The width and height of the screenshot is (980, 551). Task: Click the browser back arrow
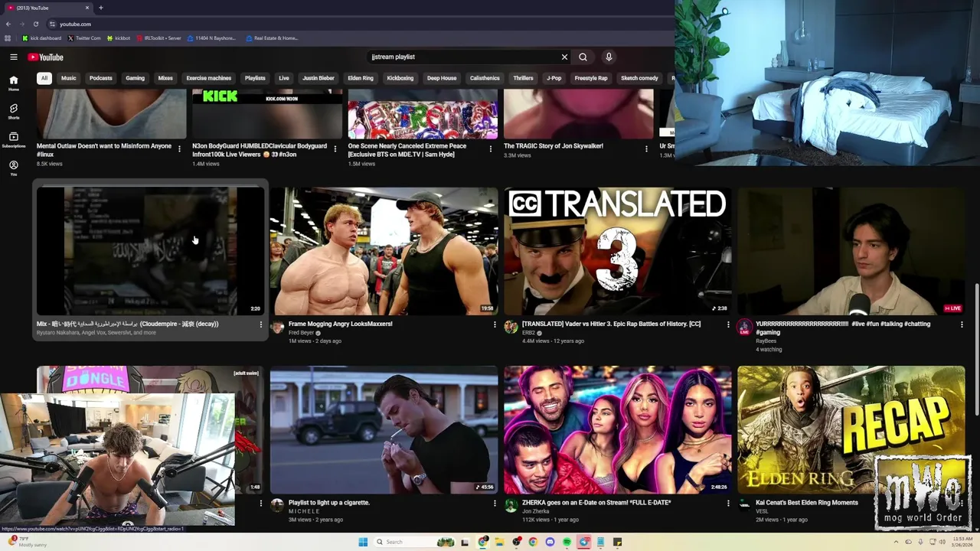[8, 24]
